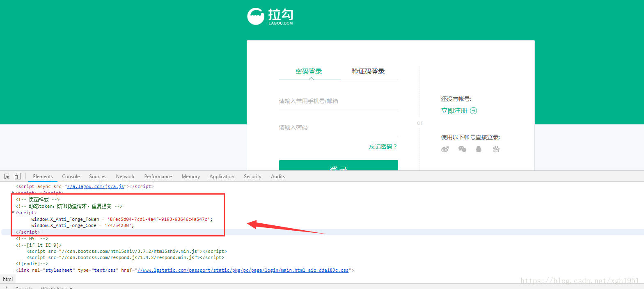Viewport: 644px width, 289px height.
Task: Click the 还没有帐号 text
Action: (456, 99)
